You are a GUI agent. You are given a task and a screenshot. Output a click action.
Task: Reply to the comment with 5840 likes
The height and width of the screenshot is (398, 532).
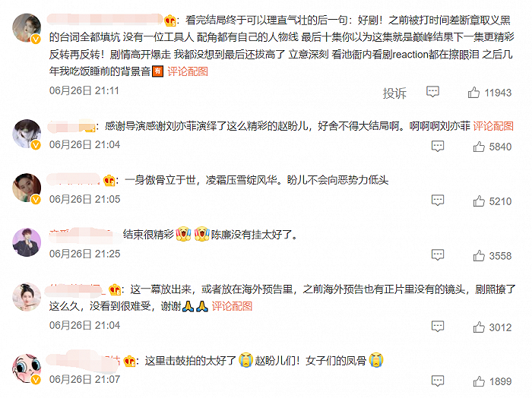[x=438, y=146]
